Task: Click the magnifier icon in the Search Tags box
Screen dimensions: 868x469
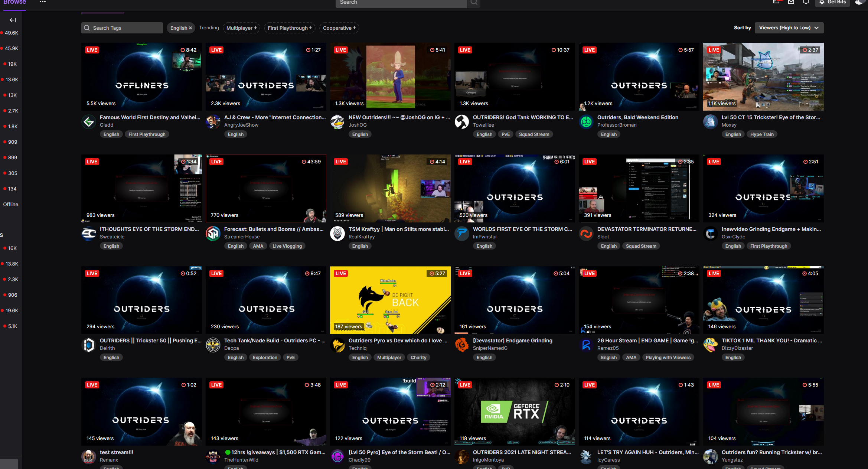Action: pyautogui.click(x=87, y=27)
